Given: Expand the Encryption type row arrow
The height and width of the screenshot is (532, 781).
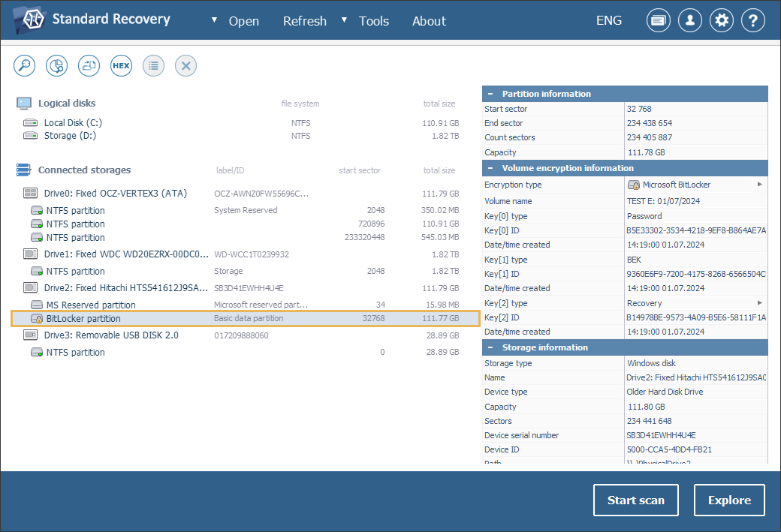Looking at the screenshot, I should click(x=759, y=184).
